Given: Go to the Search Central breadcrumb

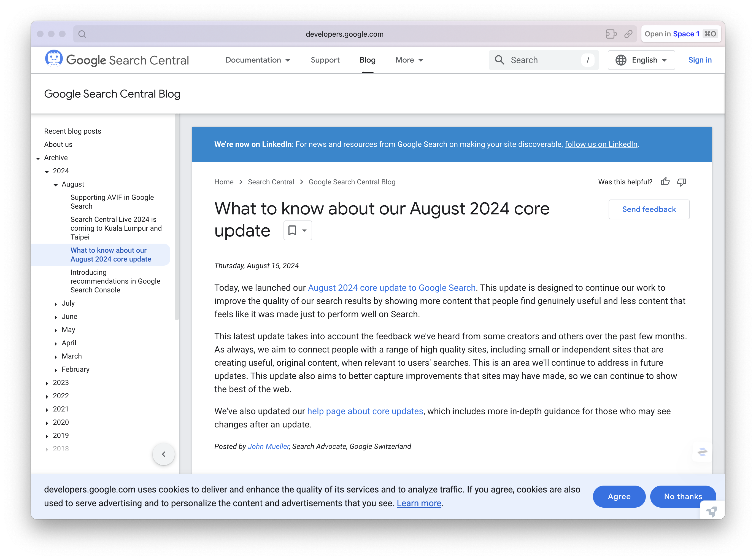Looking at the screenshot, I should click(x=271, y=182).
